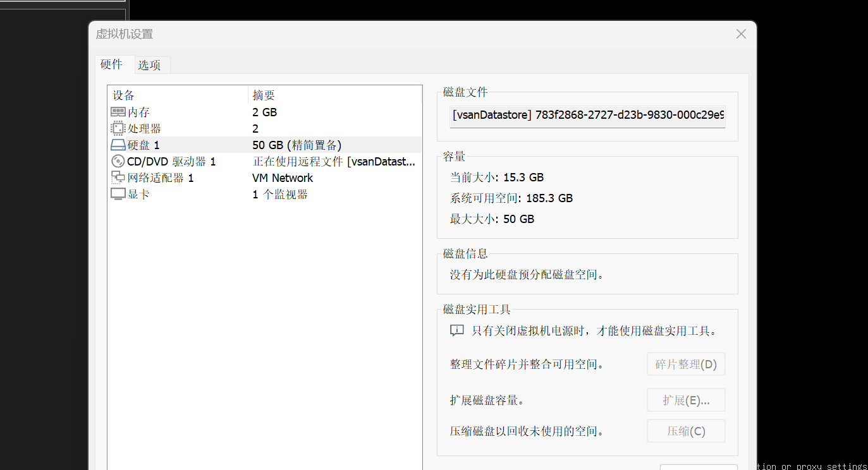The width and height of the screenshot is (868, 470).
Task: Select the 内存 device row label
Action: click(x=138, y=112)
